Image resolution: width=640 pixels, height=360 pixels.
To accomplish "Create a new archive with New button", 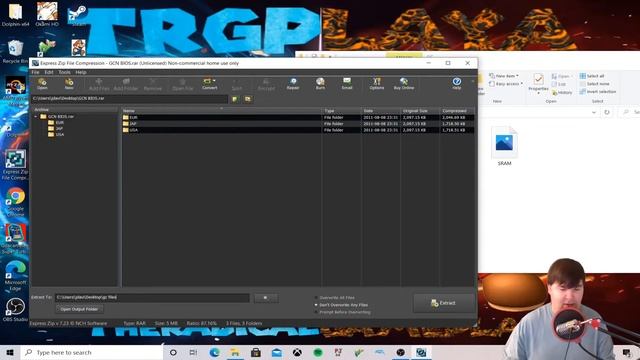I will click(69, 84).
